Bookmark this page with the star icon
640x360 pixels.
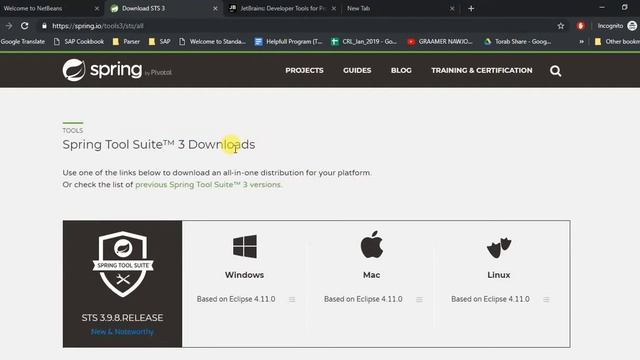pyautogui.click(x=561, y=26)
